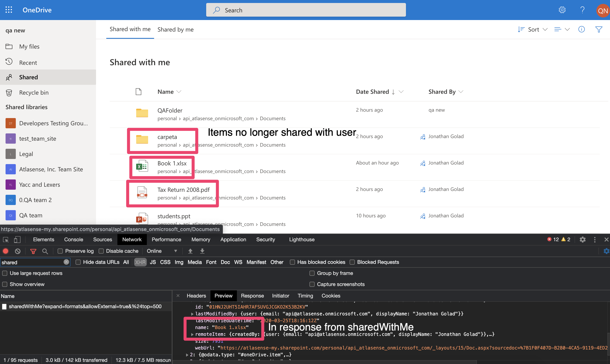
Task: Expand the remoteItem node in Preview
Action: pyautogui.click(x=192, y=334)
